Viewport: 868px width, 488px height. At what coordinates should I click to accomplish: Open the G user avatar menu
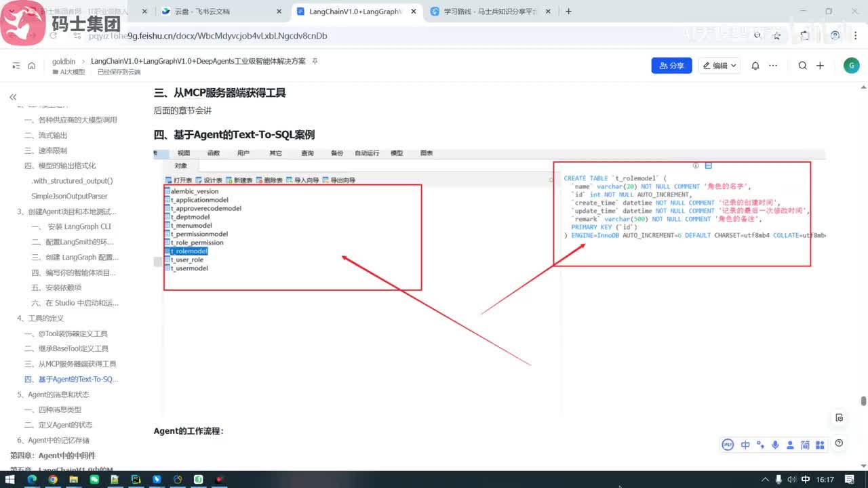pos(851,66)
